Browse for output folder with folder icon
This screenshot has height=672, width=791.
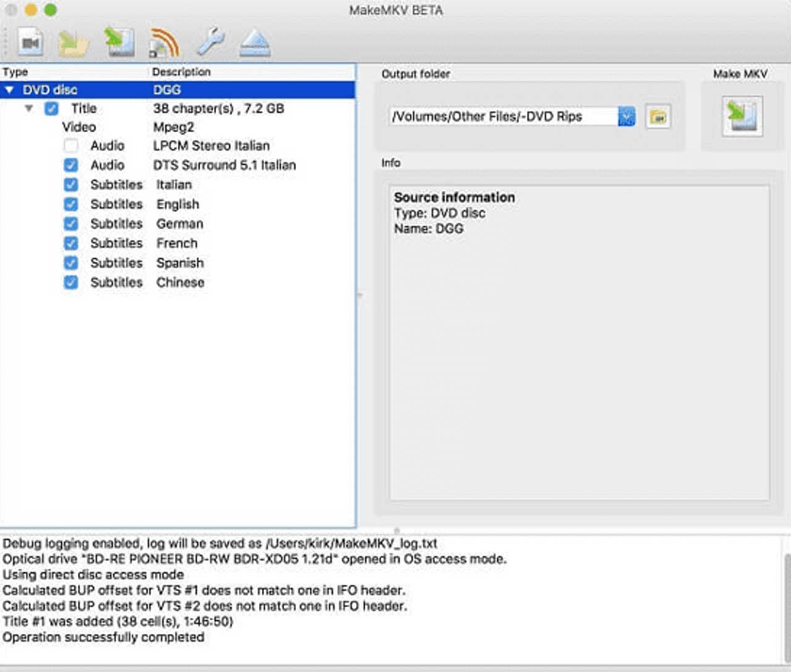tap(658, 116)
